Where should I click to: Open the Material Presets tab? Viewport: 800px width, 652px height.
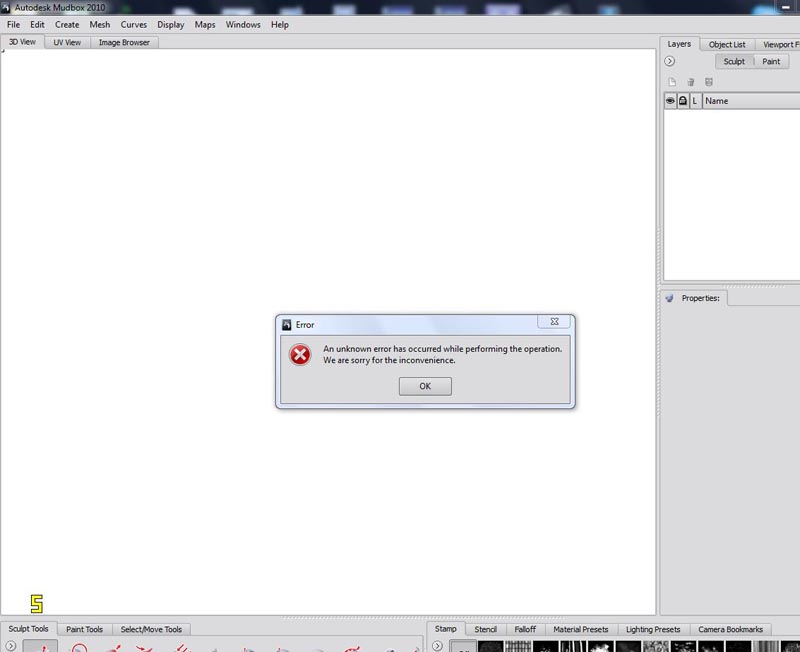tap(581, 629)
